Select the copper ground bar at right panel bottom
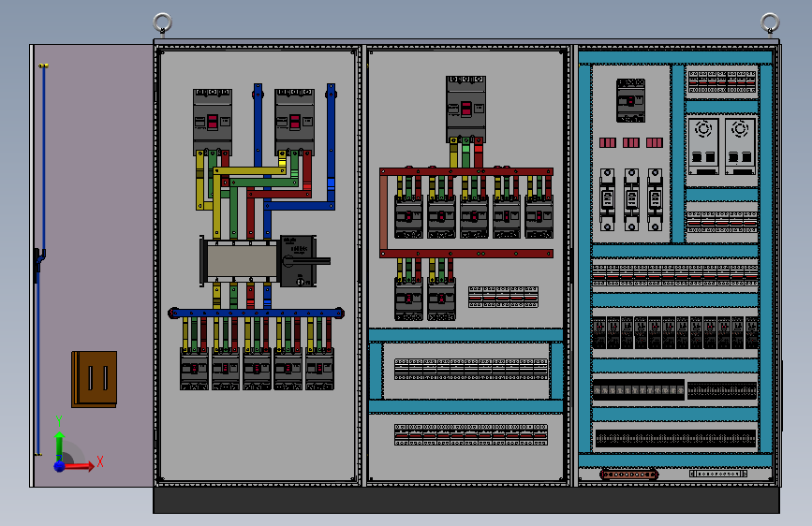Image resolution: width=812 pixels, height=526 pixels. click(629, 475)
